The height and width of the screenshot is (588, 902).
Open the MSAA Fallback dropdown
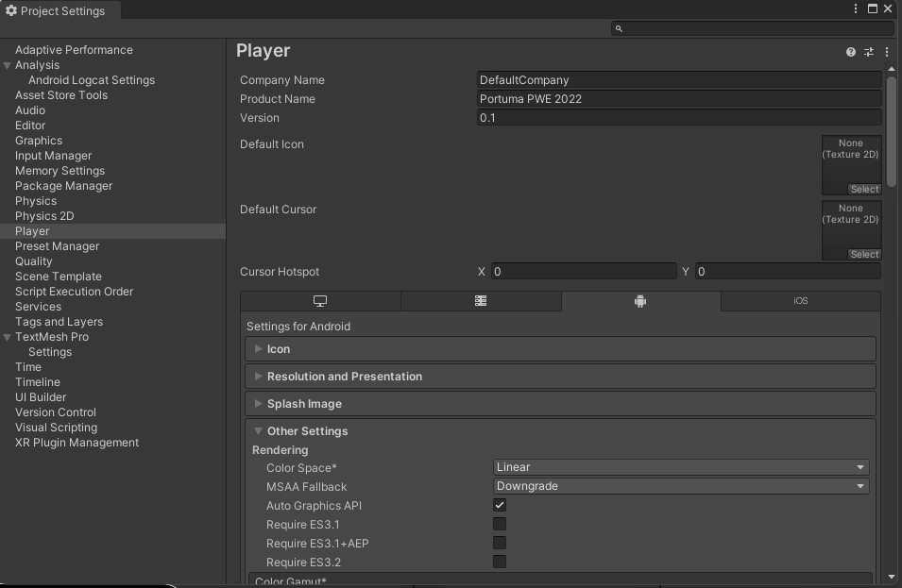pyautogui.click(x=681, y=486)
